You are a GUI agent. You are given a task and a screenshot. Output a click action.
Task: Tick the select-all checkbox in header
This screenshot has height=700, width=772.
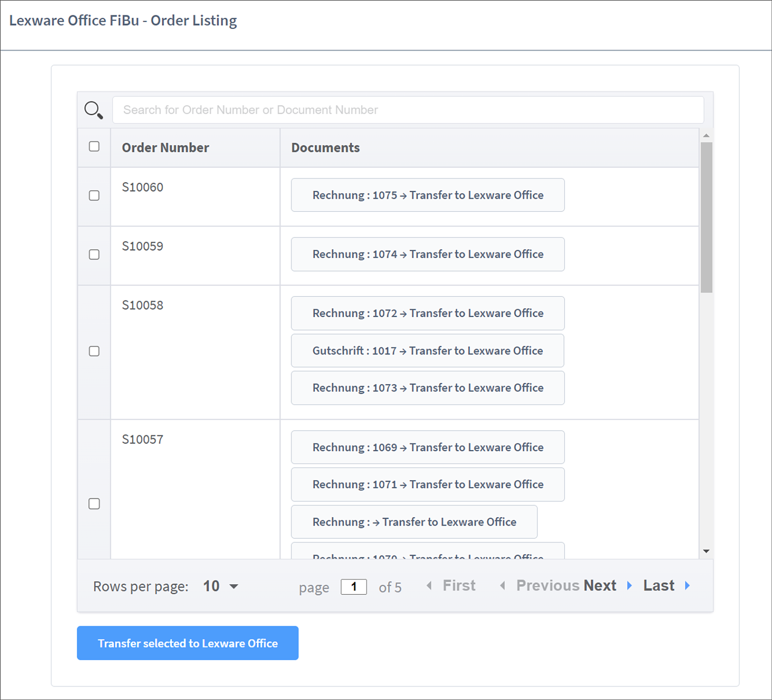point(94,146)
